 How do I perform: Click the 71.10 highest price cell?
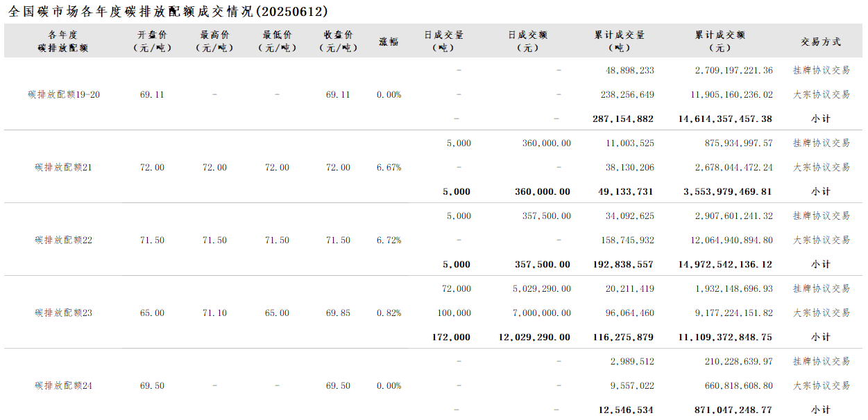pyautogui.click(x=214, y=313)
